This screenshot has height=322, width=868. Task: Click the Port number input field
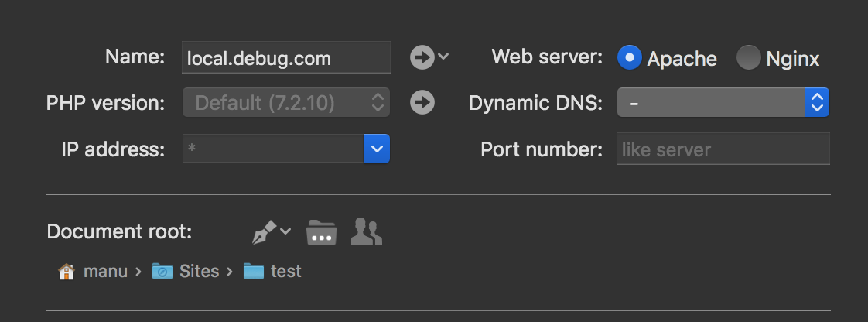tap(723, 149)
